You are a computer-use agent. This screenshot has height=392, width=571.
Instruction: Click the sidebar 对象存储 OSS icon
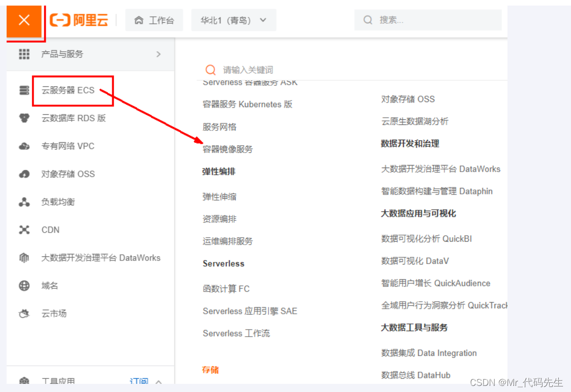24,174
